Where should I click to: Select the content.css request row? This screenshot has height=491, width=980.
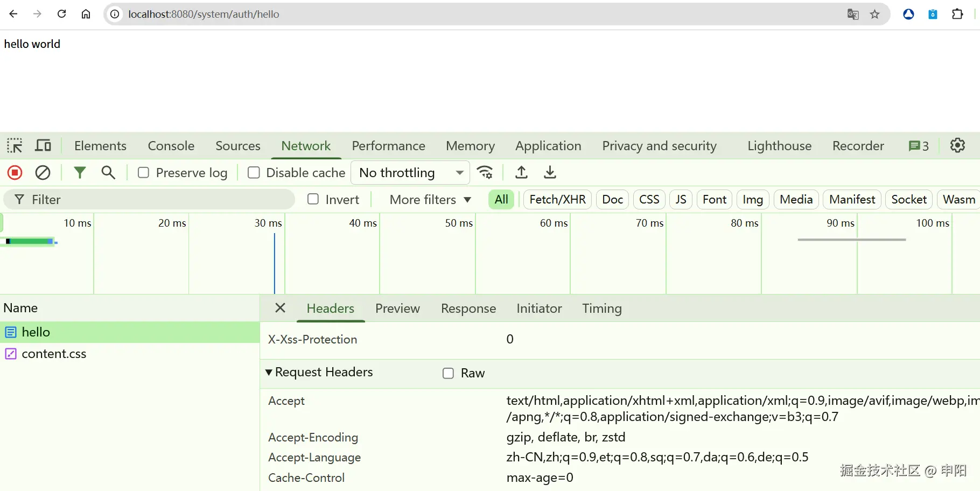point(130,354)
